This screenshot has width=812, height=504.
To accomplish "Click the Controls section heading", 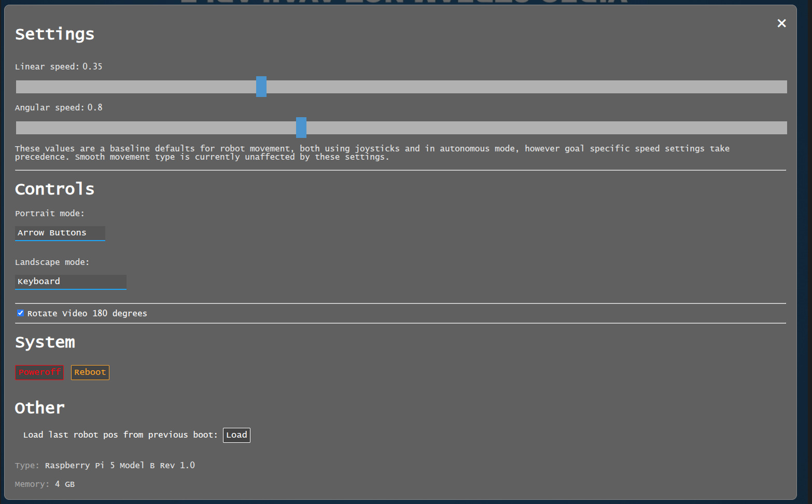I will (54, 189).
